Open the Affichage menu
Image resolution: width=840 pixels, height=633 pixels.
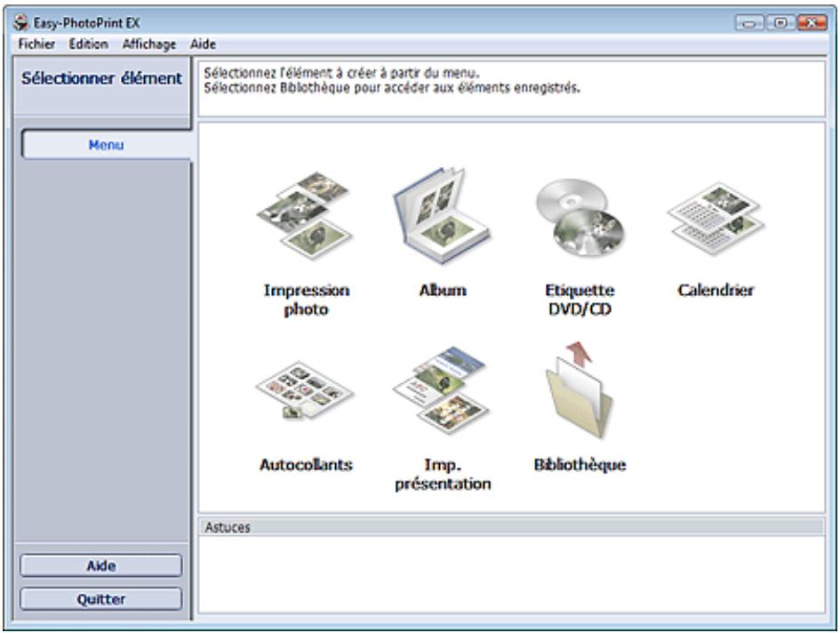coord(149,44)
